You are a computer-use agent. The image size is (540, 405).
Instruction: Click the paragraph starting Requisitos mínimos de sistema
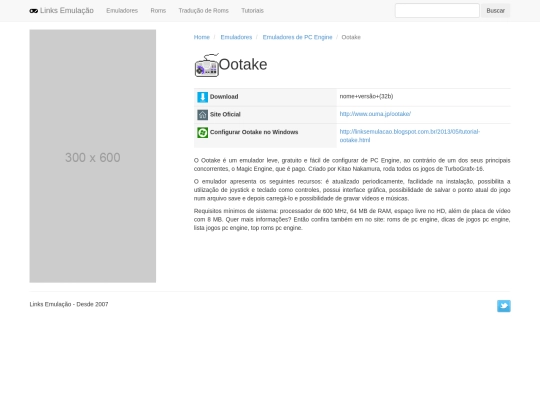pos(352,219)
